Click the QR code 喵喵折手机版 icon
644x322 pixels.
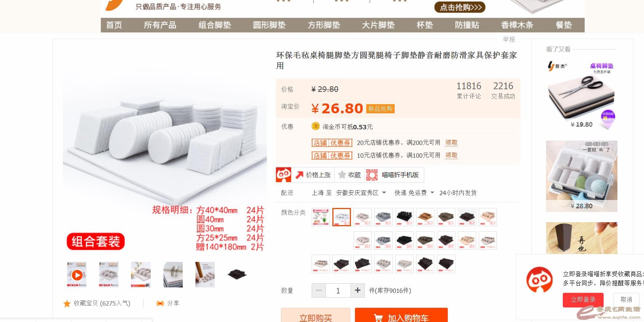372,175
